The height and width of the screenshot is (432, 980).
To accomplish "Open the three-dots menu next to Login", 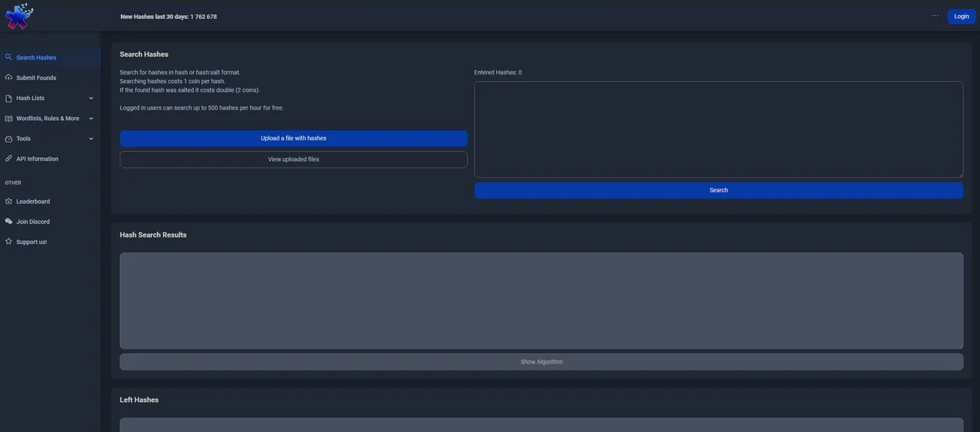I will click(x=936, y=16).
